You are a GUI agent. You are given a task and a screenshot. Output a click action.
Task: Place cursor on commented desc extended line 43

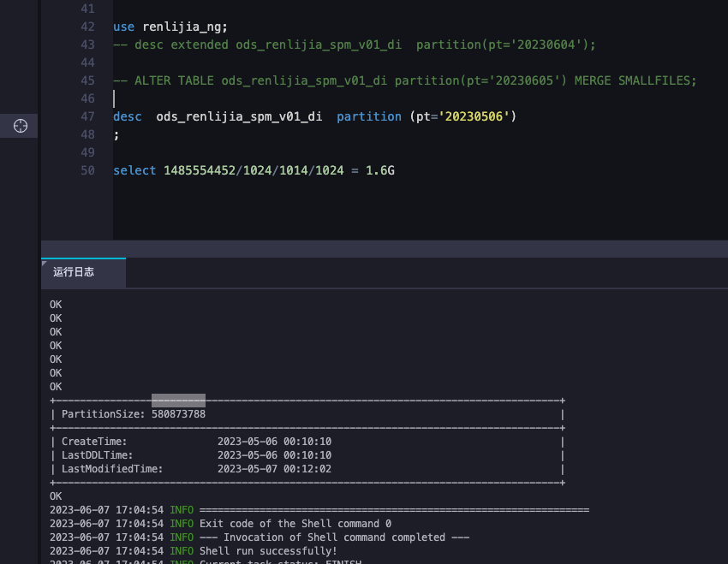tap(355, 45)
